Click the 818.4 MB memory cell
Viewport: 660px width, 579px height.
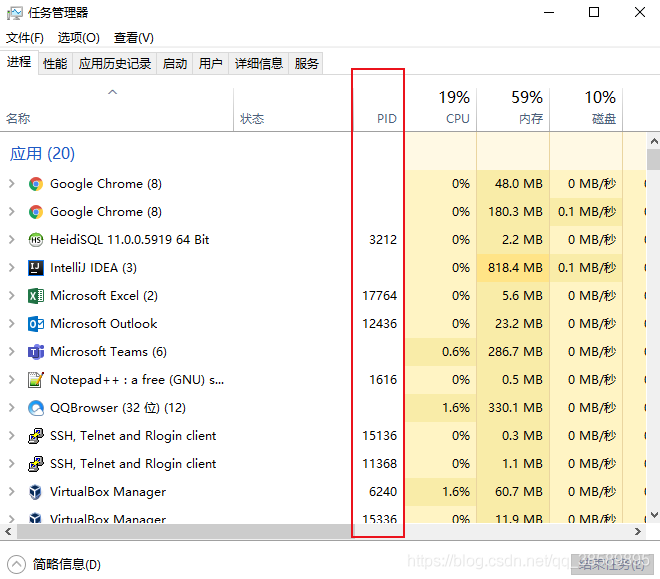pyautogui.click(x=515, y=268)
